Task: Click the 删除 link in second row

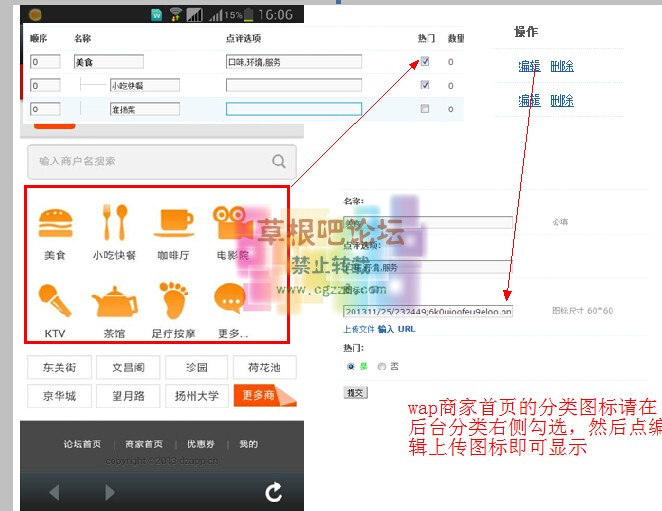Action: 562,101
